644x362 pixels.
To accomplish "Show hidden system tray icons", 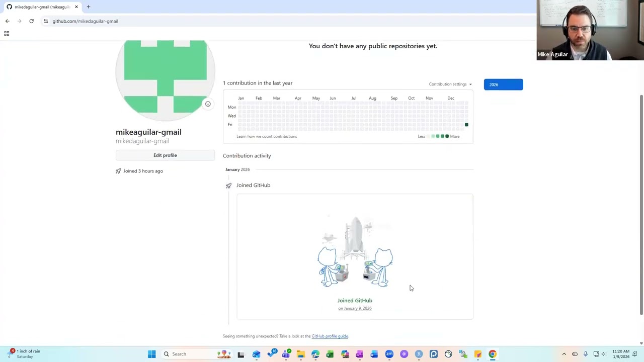I will 564,354.
